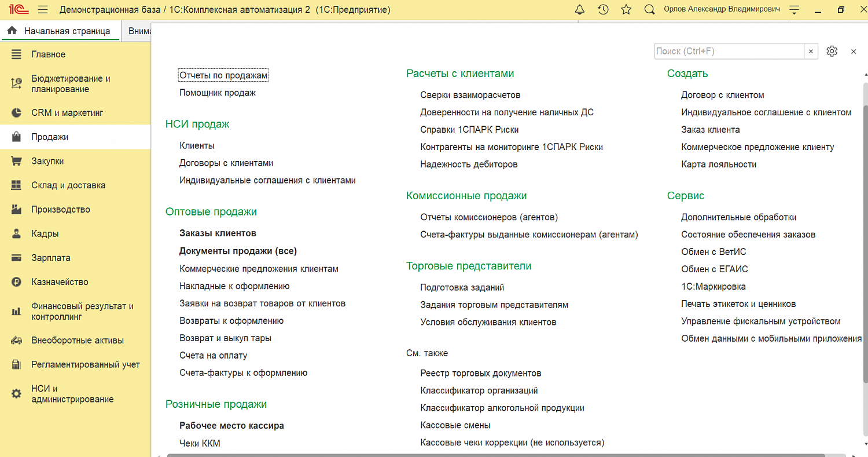The width and height of the screenshot is (868, 457).
Task: Click the home icon on Начальная страница tab
Action: (x=12, y=31)
